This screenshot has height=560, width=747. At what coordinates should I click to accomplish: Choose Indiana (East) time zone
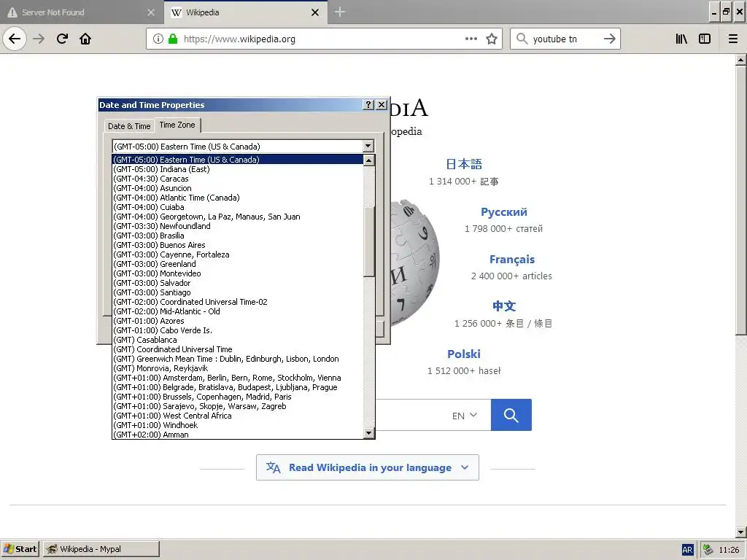point(238,169)
